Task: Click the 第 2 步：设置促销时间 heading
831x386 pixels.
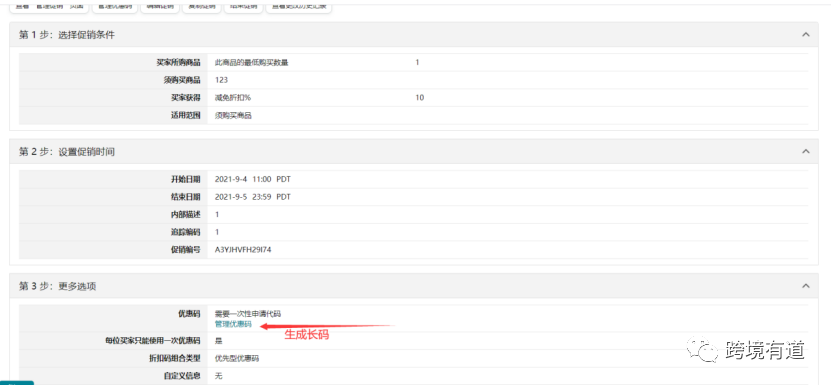Action: point(67,152)
